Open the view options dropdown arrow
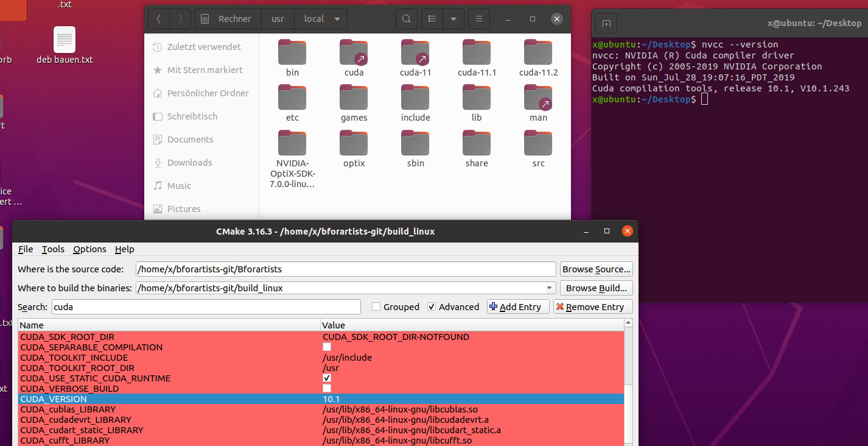This screenshot has height=446, width=868. [x=453, y=19]
